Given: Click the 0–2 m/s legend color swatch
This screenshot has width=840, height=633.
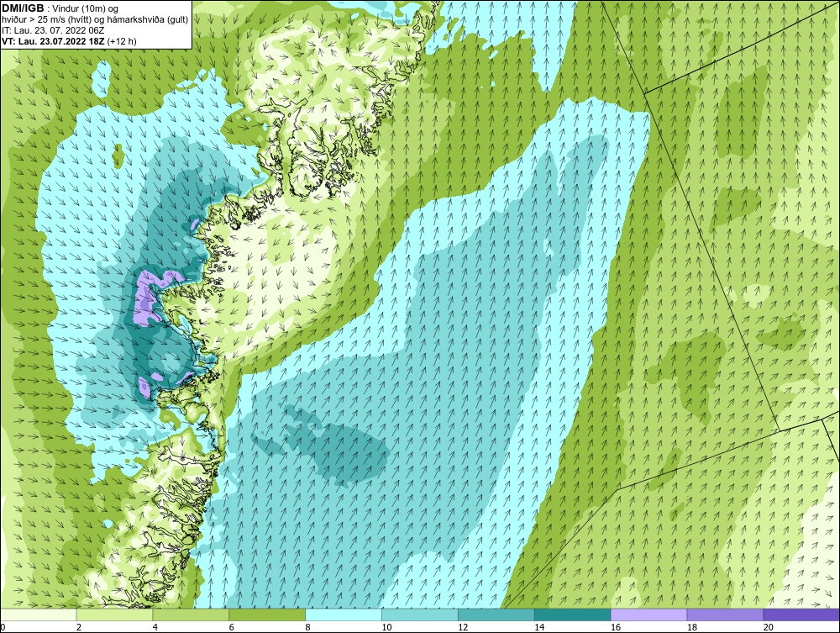Looking at the screenshot, I should tap(39, 615).
